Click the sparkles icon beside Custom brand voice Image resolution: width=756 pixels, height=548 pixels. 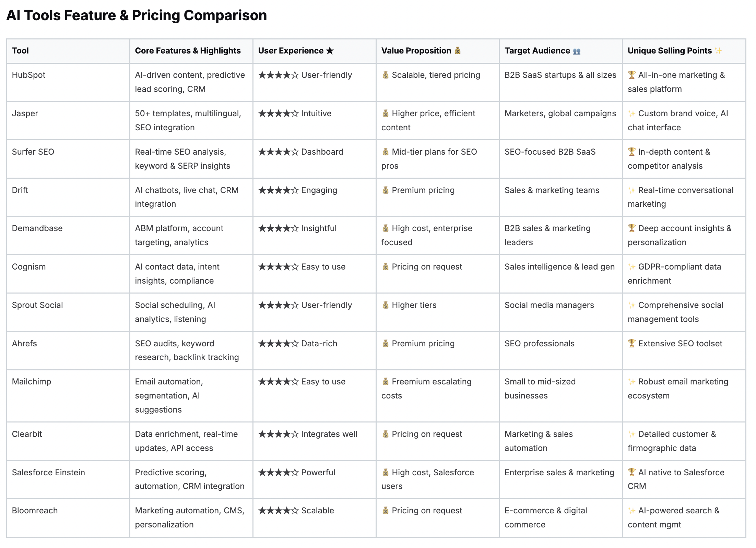click(632, 113)
